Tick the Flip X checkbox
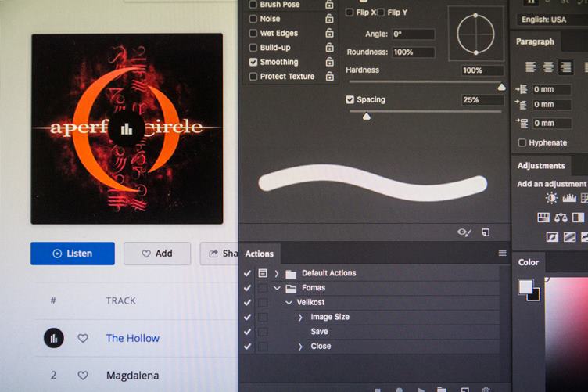 350,13
